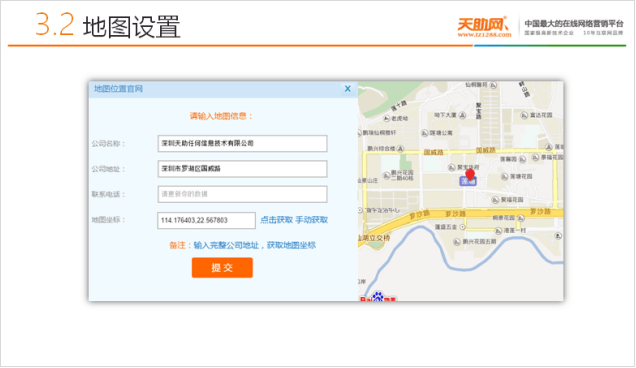Click the 港莲一村 map icon
This screenshot has width=636, height=368.
(498, 231)
